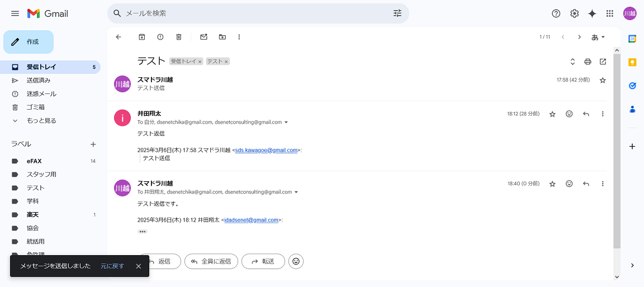Open the Gemini sparkle icon
This screenshot has height=287, width=644.
[592, 13]
